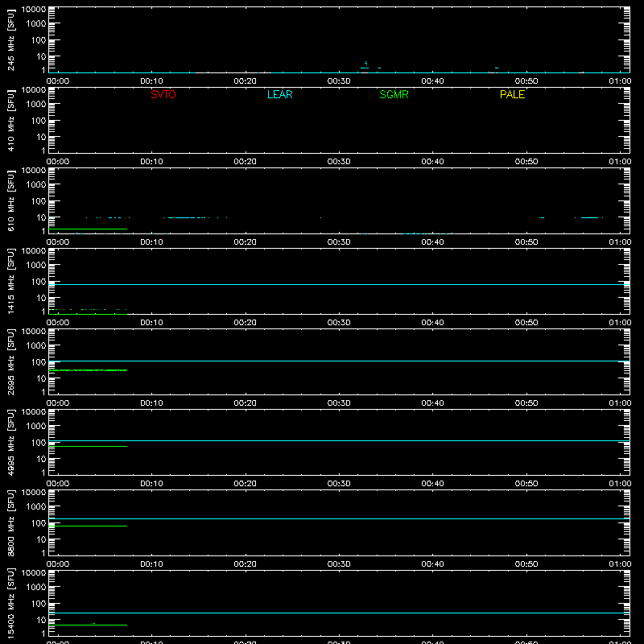Select the 8800 MHz [SFU] axis title

(x=10, y=522)
